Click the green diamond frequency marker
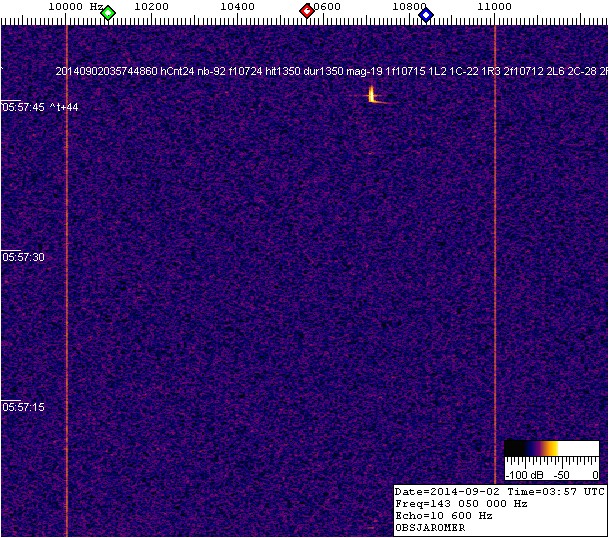This screenshot has height=538, width=609. tap(108, 13)
